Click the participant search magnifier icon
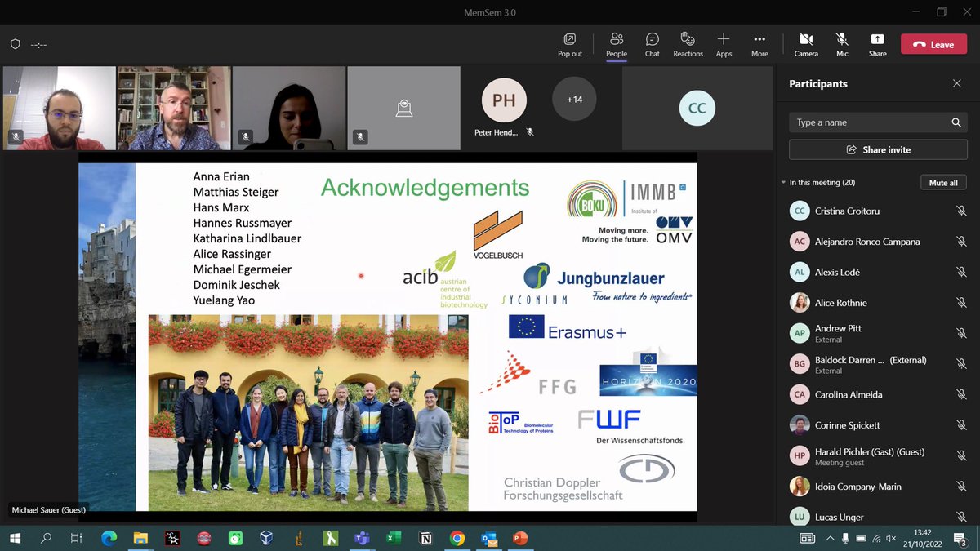The image size is (980, 551). (956, 122)
